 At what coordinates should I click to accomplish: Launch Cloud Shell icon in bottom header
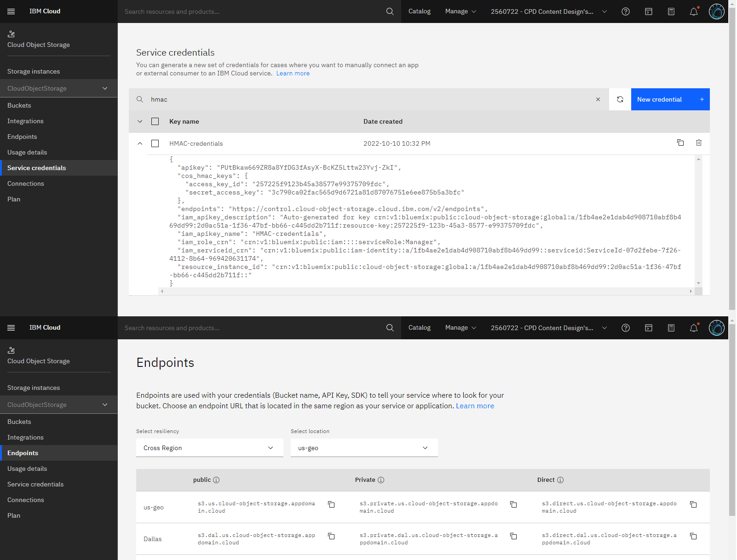point(648,328)
